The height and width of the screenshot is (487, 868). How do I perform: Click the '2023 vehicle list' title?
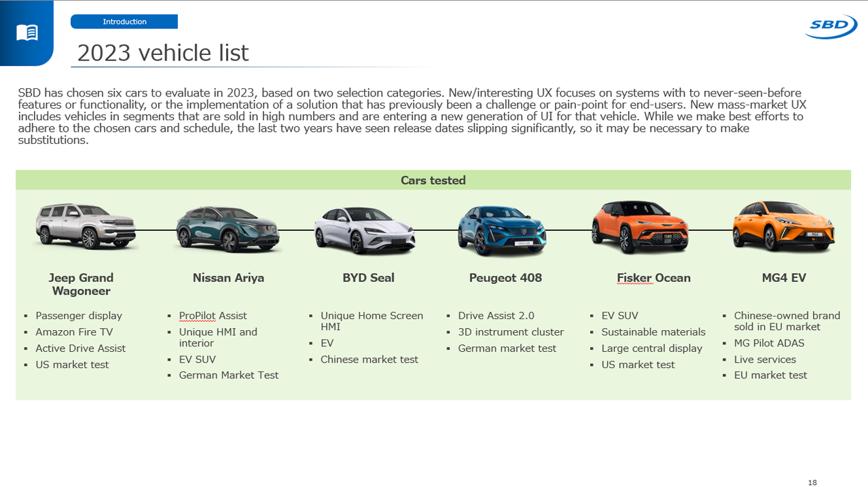pos(163,53)
